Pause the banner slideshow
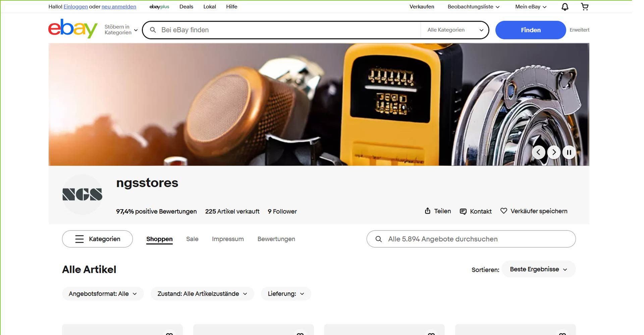 point(569,152)
